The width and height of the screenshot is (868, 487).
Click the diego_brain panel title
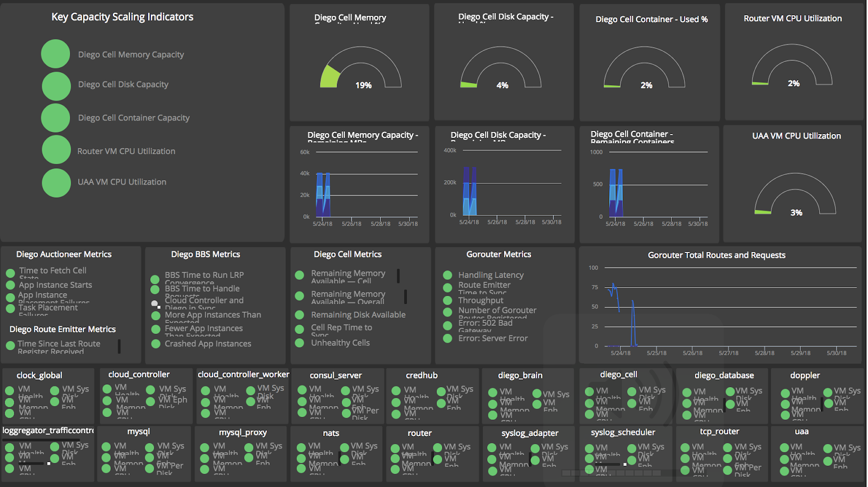pyautogui.click(x=520, y=375)
